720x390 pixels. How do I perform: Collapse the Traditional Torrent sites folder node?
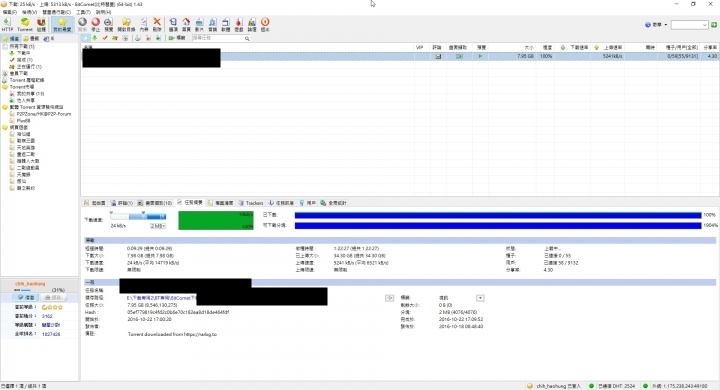pos(5,107)
